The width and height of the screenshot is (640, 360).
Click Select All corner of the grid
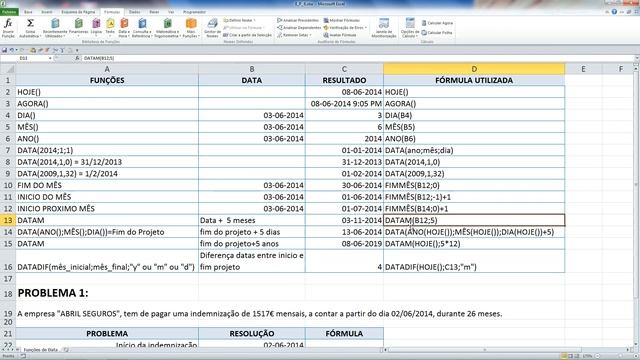tap(8, 69)
